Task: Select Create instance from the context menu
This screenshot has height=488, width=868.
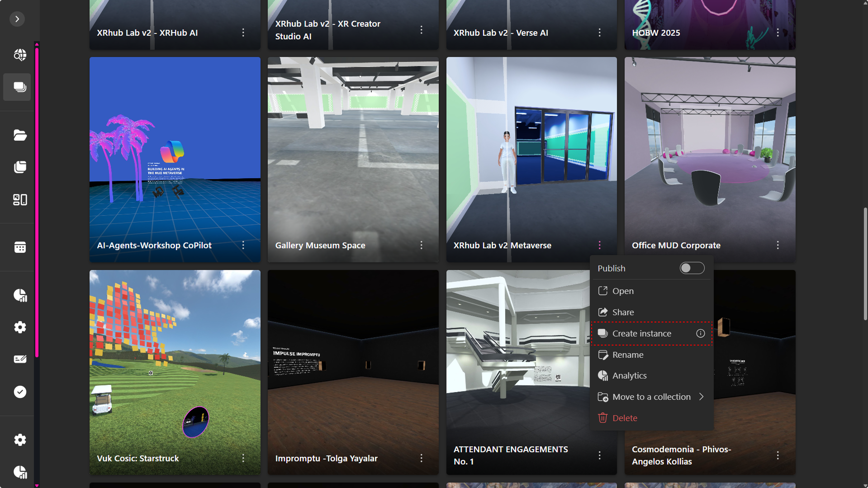Action: [641, 333]
